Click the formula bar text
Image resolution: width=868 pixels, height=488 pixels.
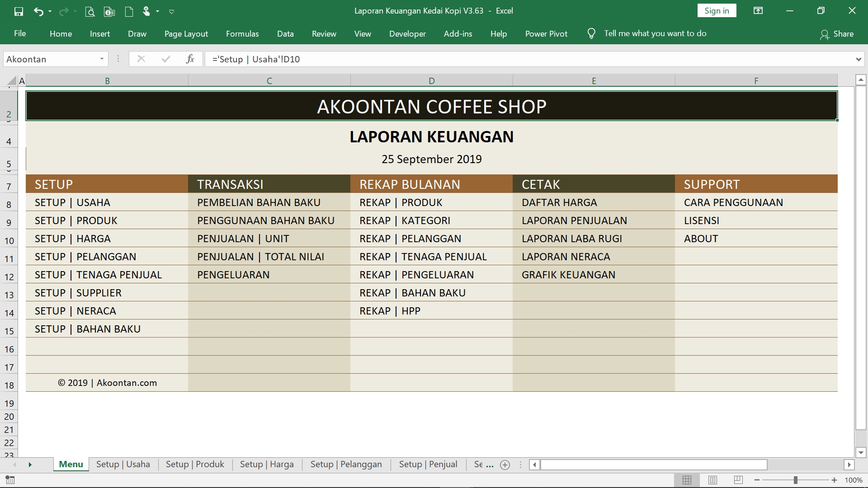256,59
